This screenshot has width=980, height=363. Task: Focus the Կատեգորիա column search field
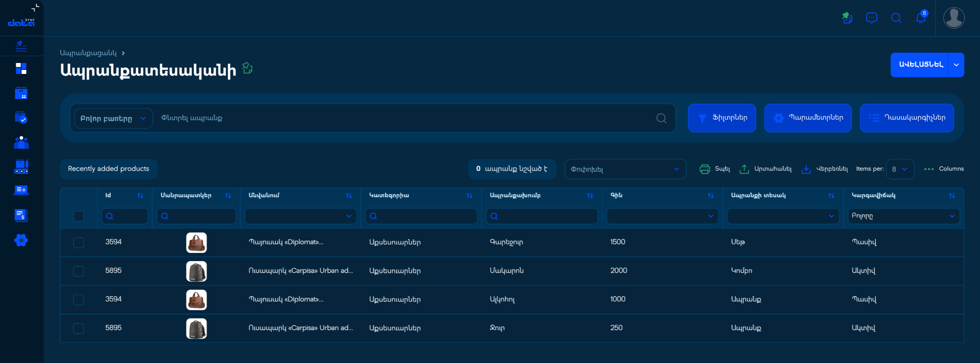(x=421, y=216)
